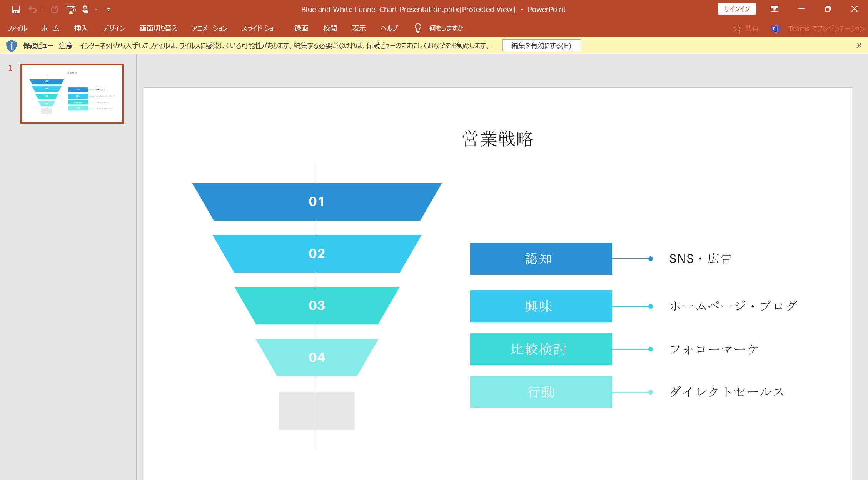Switch to the デザイン tab
Screen dimensions: 868x480
coord(114,28)
